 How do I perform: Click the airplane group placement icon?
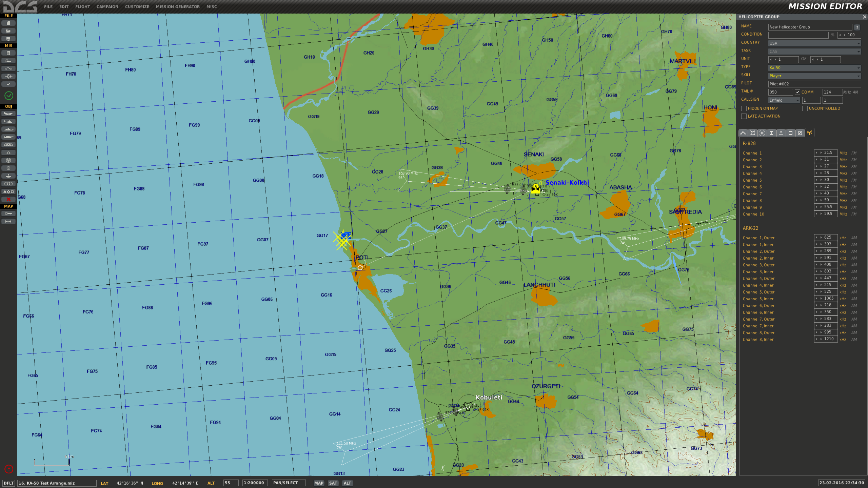coord(8,114)
